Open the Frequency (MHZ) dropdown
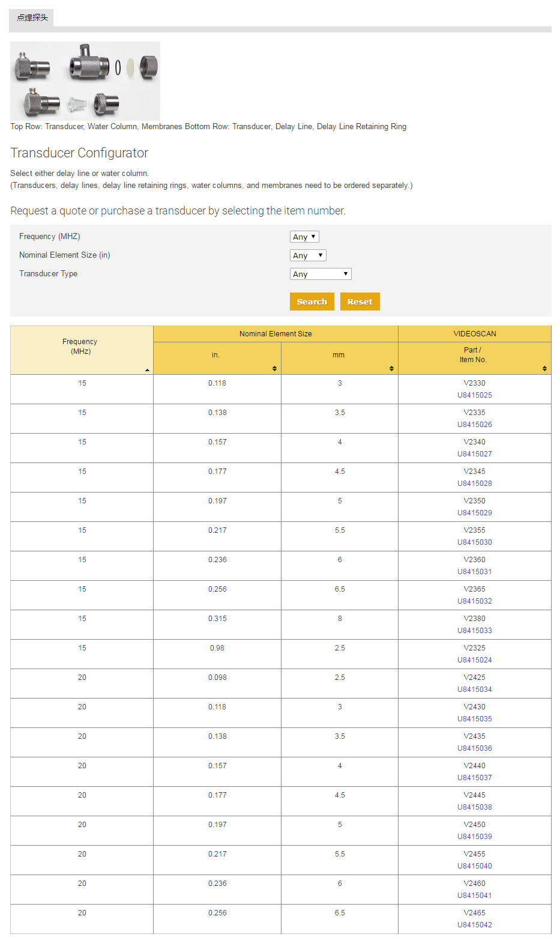 (304, 237)
